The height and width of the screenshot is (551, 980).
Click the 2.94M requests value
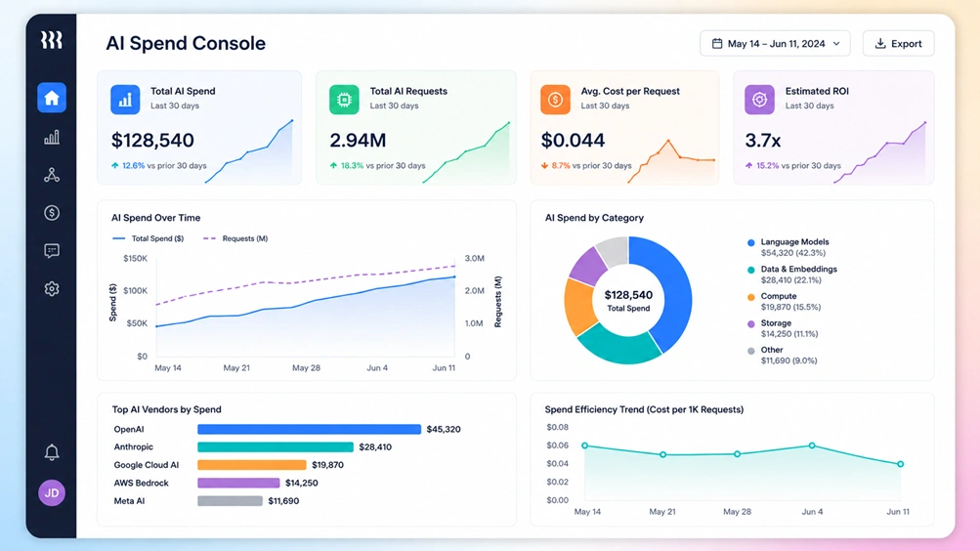(358, 141)
